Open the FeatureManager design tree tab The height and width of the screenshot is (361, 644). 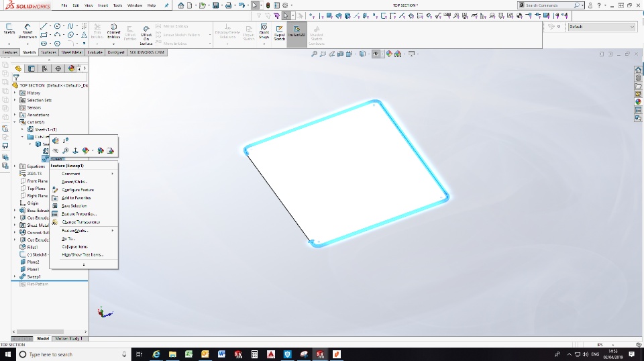(x=18, y=68)
